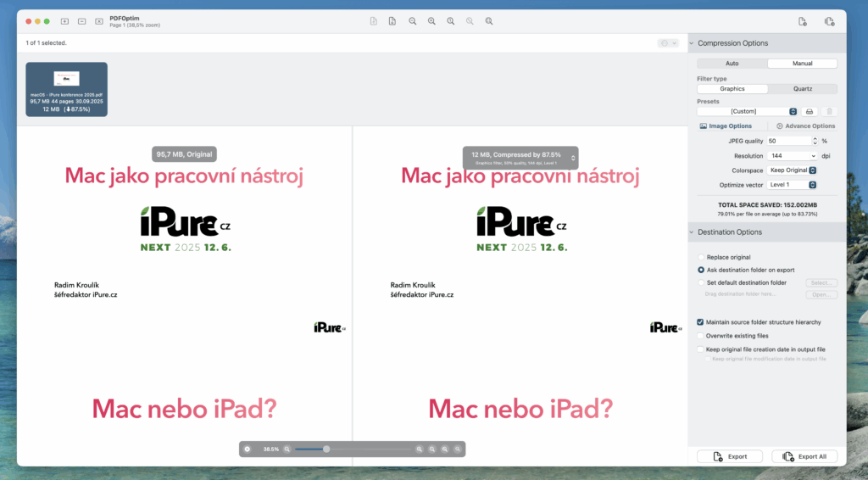
Task: Uncheck Maintain source folder structure hierarchy
Action: pyautogui.click(x=700, y=322)
